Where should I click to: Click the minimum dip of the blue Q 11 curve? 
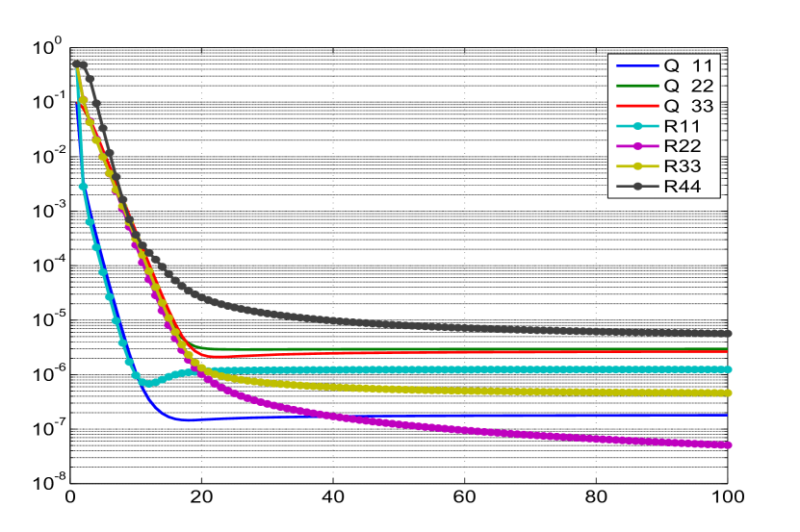[188, 419]
